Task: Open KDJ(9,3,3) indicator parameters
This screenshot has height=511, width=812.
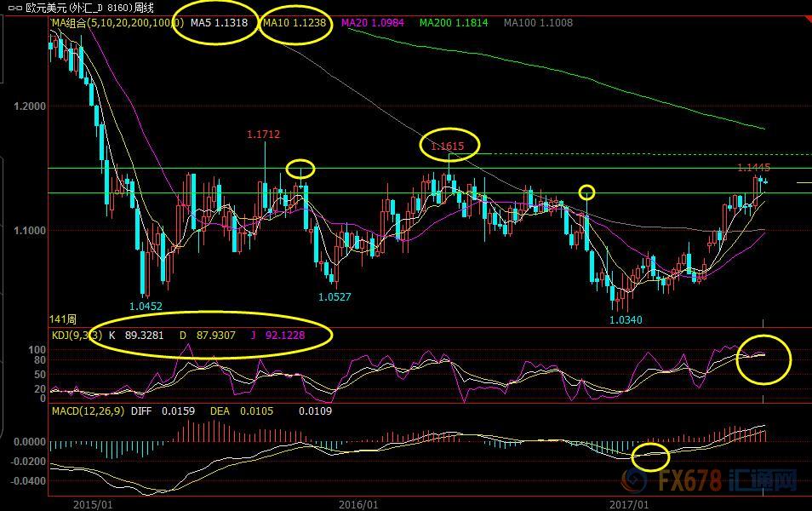Action: click(74, 336)
